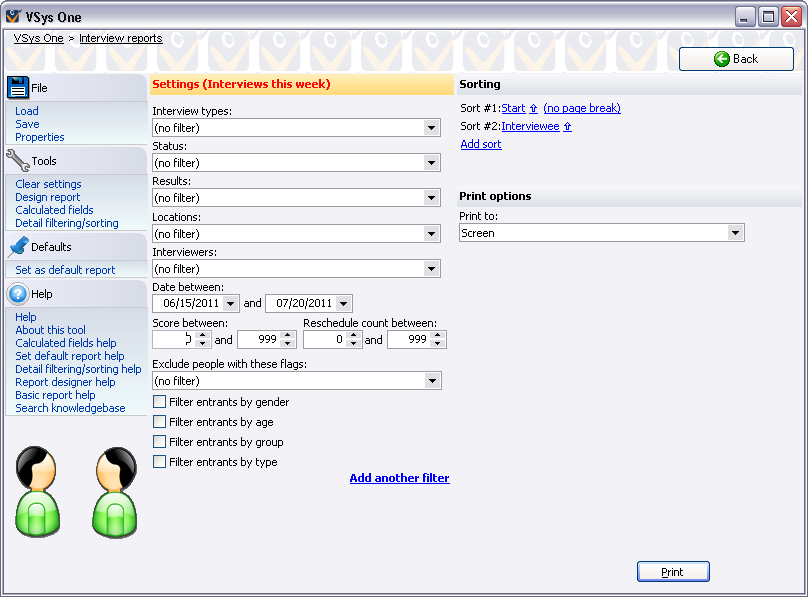The image size is (808, 597).
Task: Open the Status filter dropdown
Action: click(x=431, y=163)
